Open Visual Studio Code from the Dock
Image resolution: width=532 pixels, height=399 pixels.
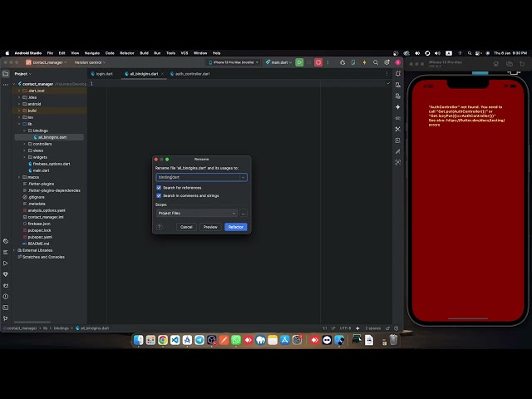(175, 340)
